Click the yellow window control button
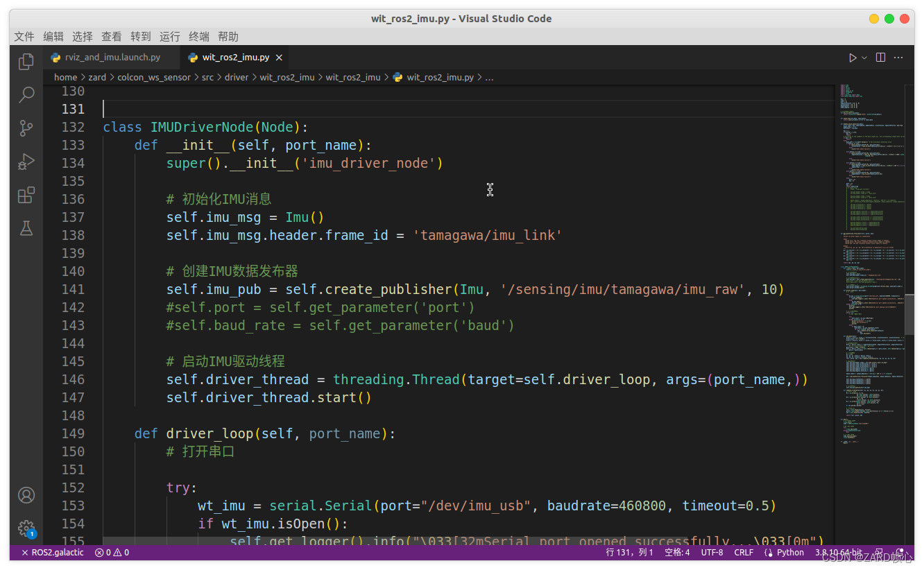This screenshot has height=570, width=924. pyautogui.click(x=874, y=19)
